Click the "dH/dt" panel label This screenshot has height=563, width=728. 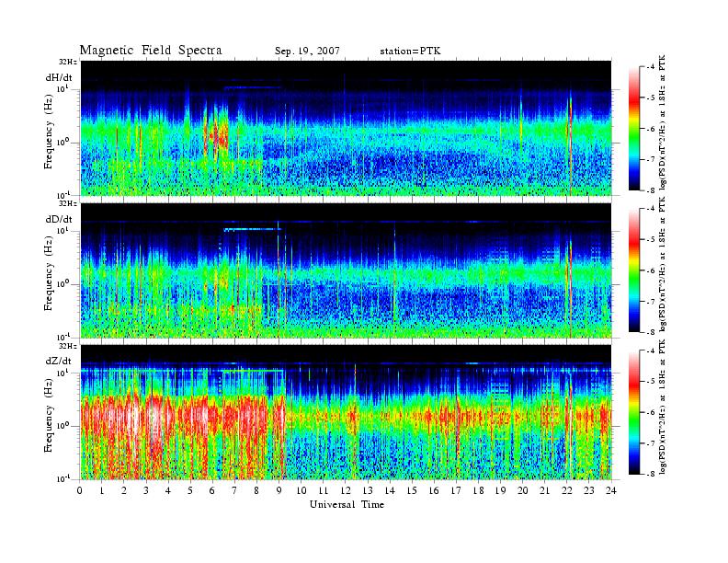(x=59, y=77)
